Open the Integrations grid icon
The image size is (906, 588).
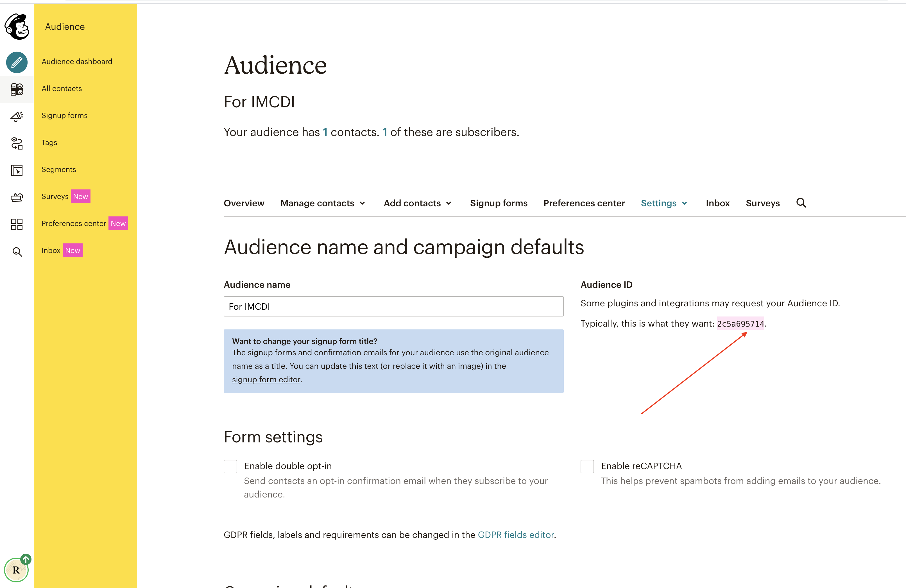coord(17,224)
